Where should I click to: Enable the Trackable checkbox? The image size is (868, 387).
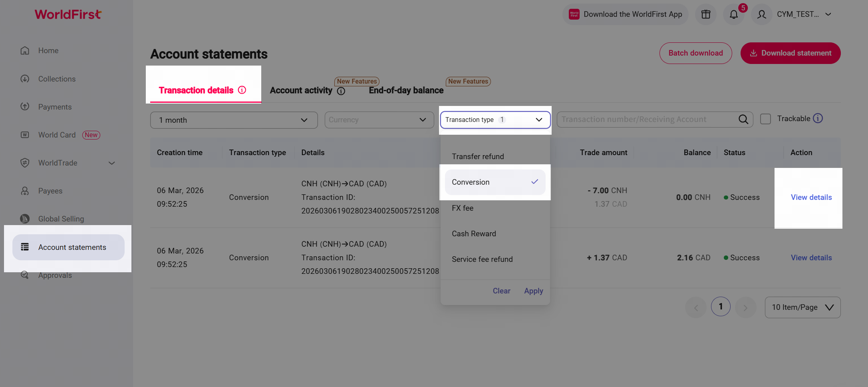click(765, 119)
